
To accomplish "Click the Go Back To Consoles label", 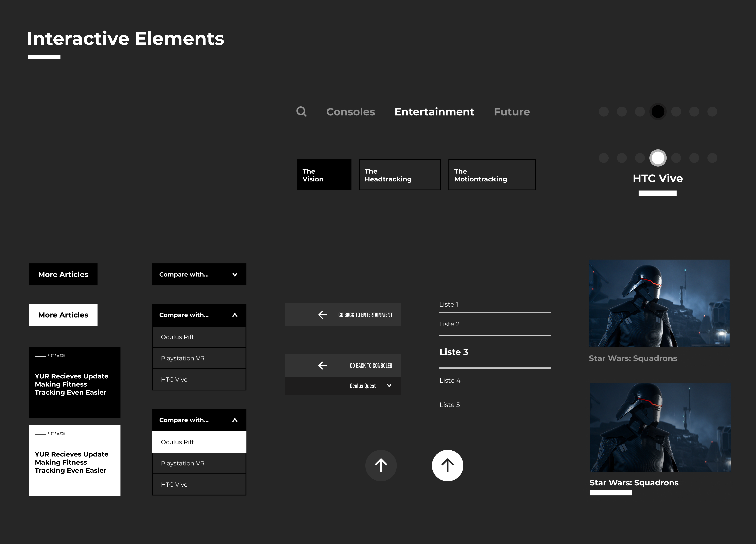I will tap(371, 365).
